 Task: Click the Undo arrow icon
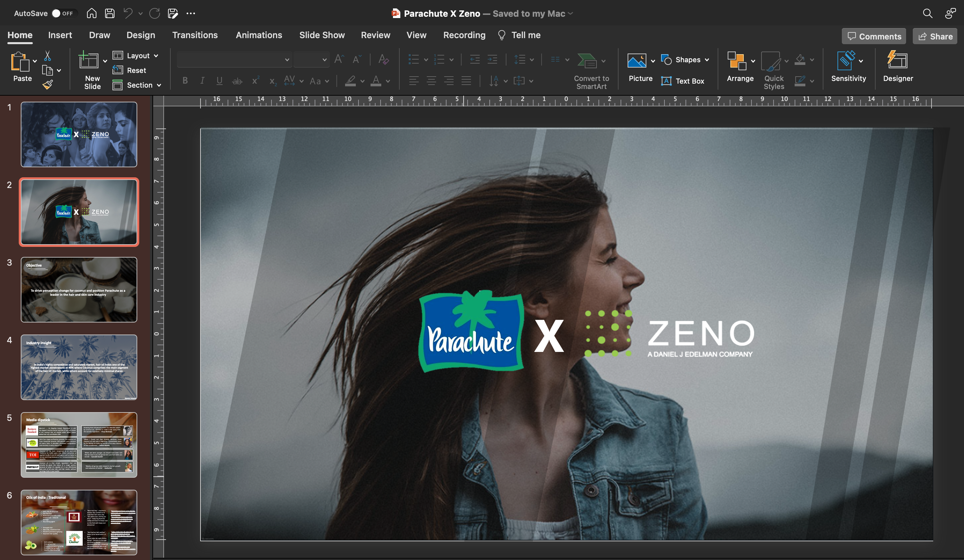(x=128, y=13)
